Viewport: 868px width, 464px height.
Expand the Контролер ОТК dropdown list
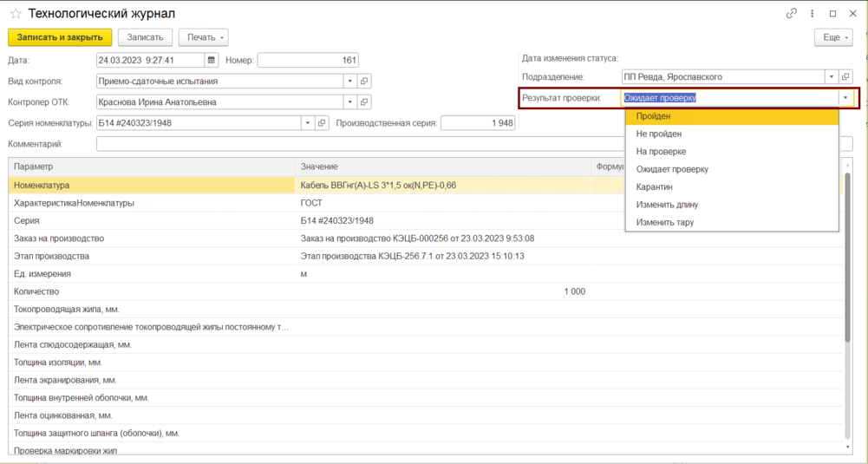pos(349,101)
